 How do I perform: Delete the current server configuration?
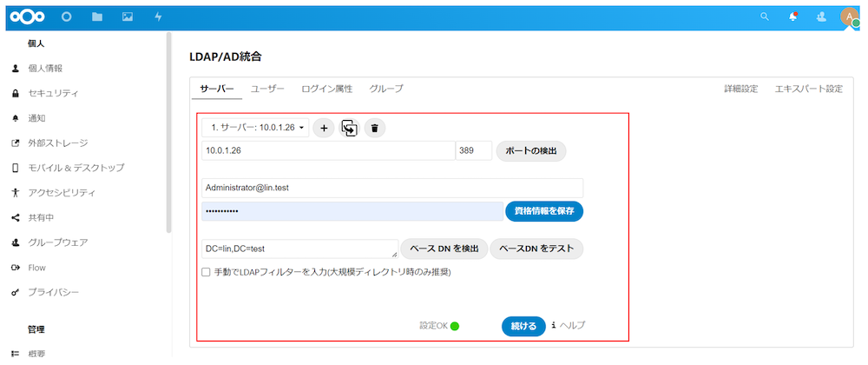pos(375,128)
